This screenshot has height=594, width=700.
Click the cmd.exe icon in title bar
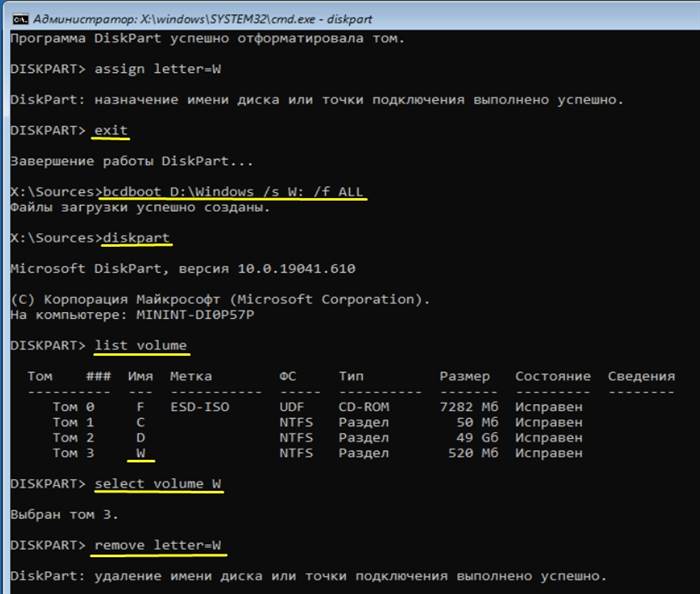pyautogui.click(x=20, y=19)
